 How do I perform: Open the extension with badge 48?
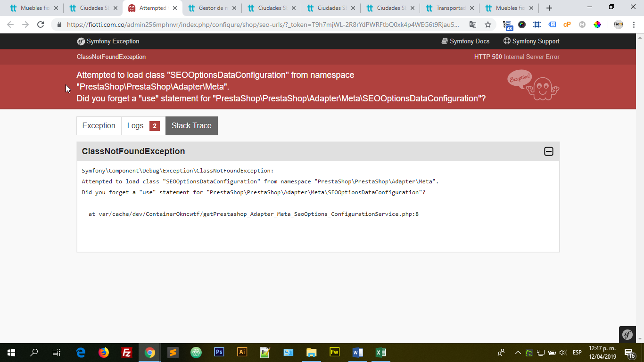(x=508, y=25)
